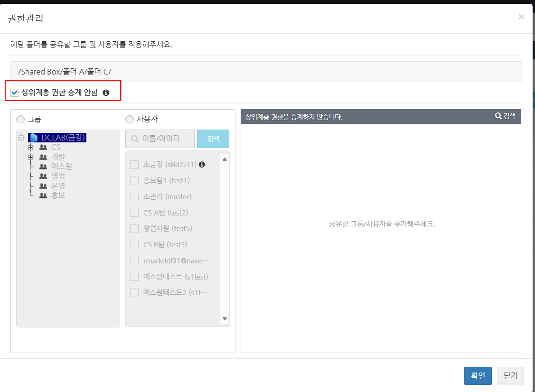Expand the CS group tree node
The height and width of the screenshot is (392, 535).
coord(31,147)
